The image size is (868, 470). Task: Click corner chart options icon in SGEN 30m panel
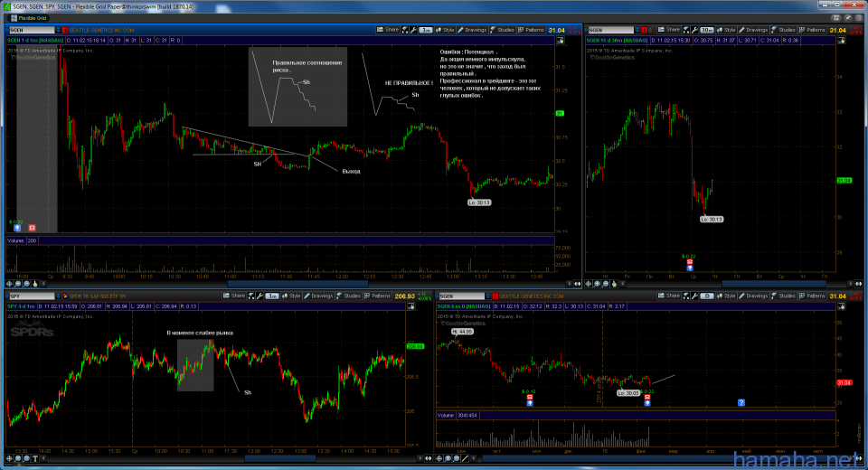pyautogui.click(x=841, y=41)
